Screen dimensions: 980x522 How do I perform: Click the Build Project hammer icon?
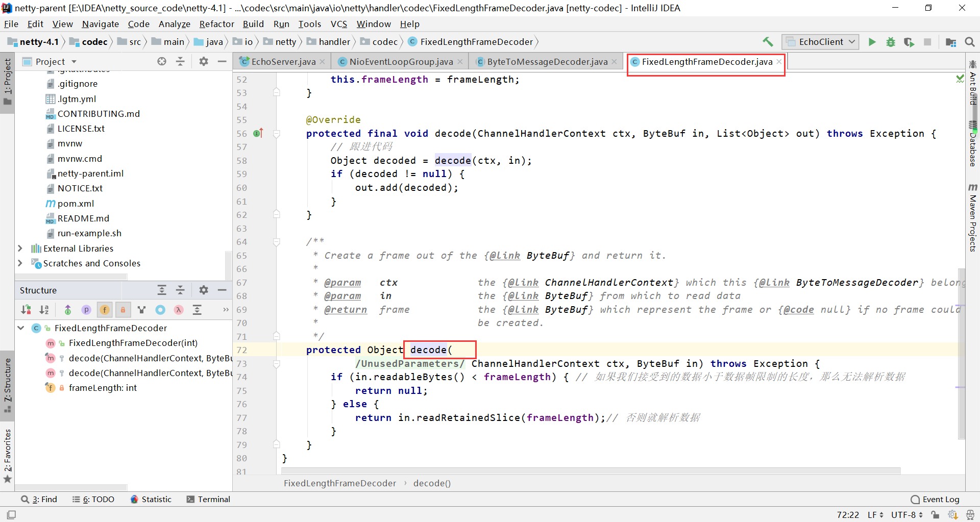click(x=768, y=42)
